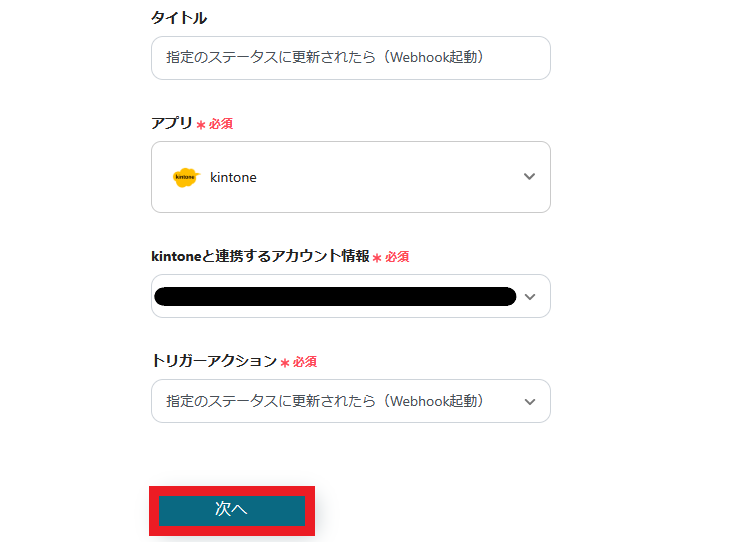Expand the トリガーアクション dropdown chevron
Image resolution: width=752 pixels, height=542 pixels.
click(x=529, y=401)
